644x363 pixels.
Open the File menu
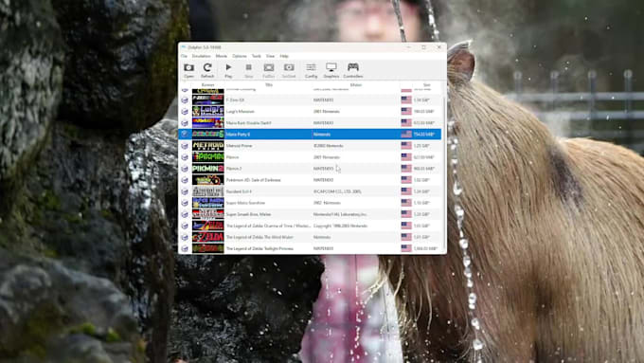[184, 56]
